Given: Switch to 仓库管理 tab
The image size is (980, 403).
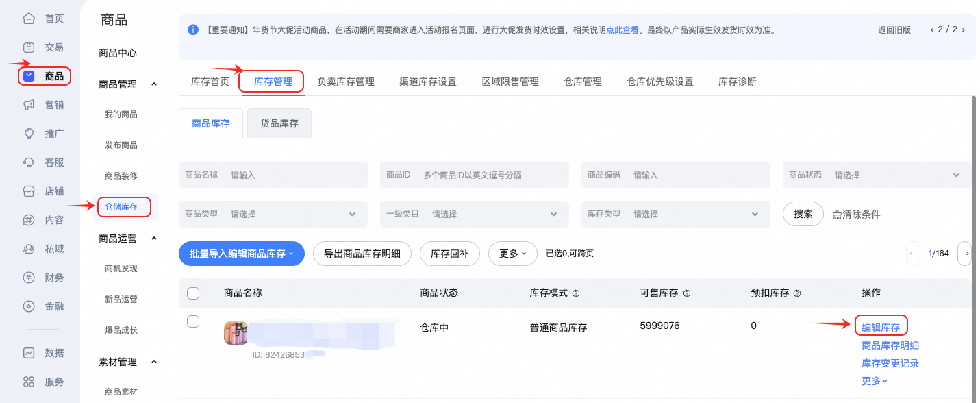Looking at the screenshot, I should click(583, 82).
